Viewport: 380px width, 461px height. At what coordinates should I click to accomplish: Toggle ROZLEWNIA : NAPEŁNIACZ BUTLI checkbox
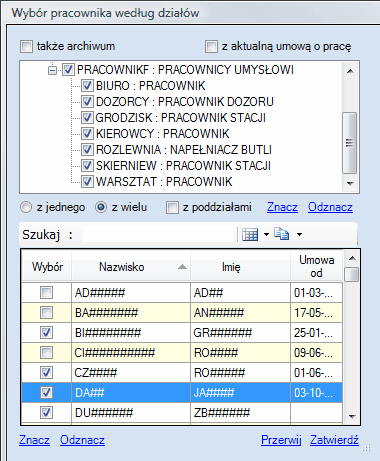pyautogui.click(x=87, y=150)
